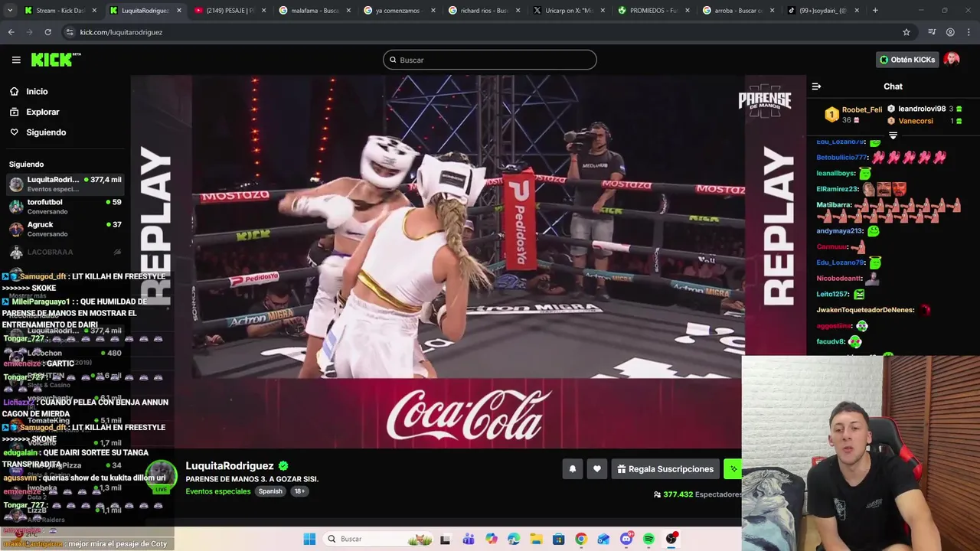Open Copilot from the taskbar
Viewport: 980px width, 551px height.
click(491, 539)
